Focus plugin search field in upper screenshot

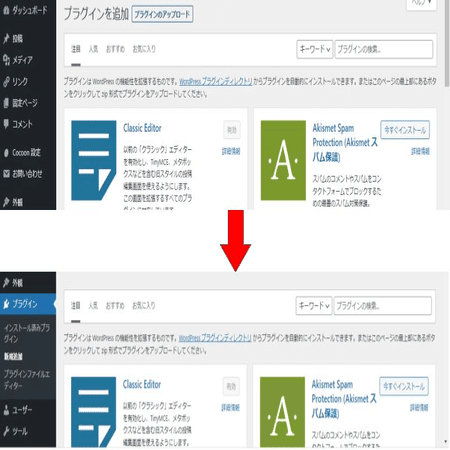pos(384,49)
